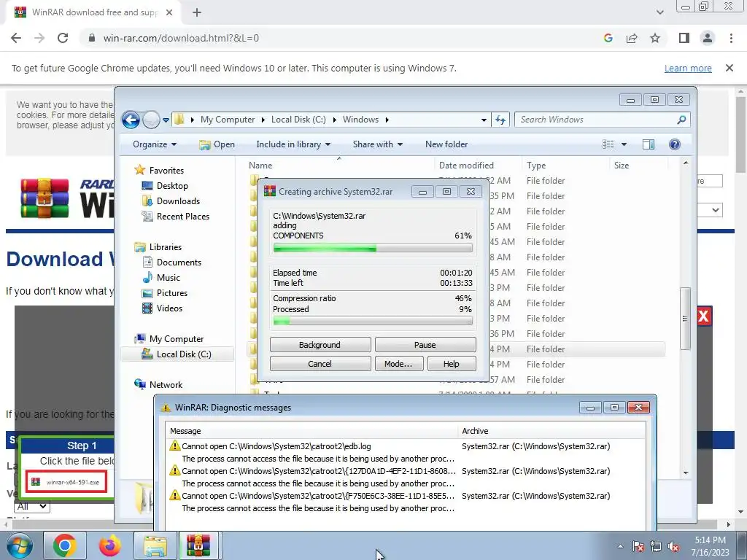Reload the WinRAR download page
This screenshot has height=560, width=747.
63,38
